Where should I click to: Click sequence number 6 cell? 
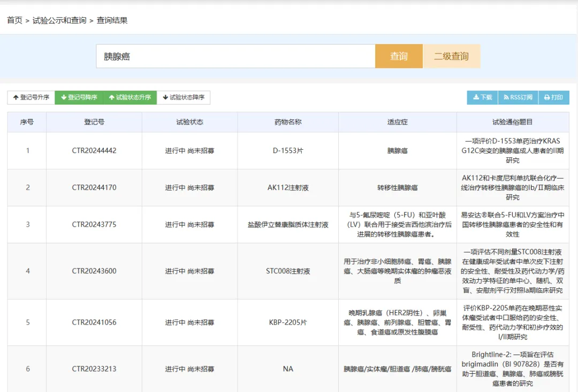pos(27,369)
